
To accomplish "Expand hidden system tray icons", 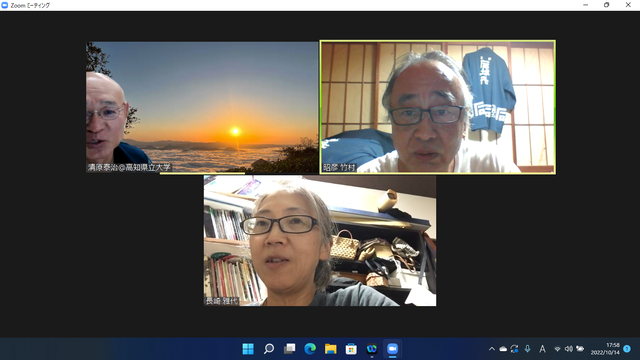I will click(x=492, y=349).
